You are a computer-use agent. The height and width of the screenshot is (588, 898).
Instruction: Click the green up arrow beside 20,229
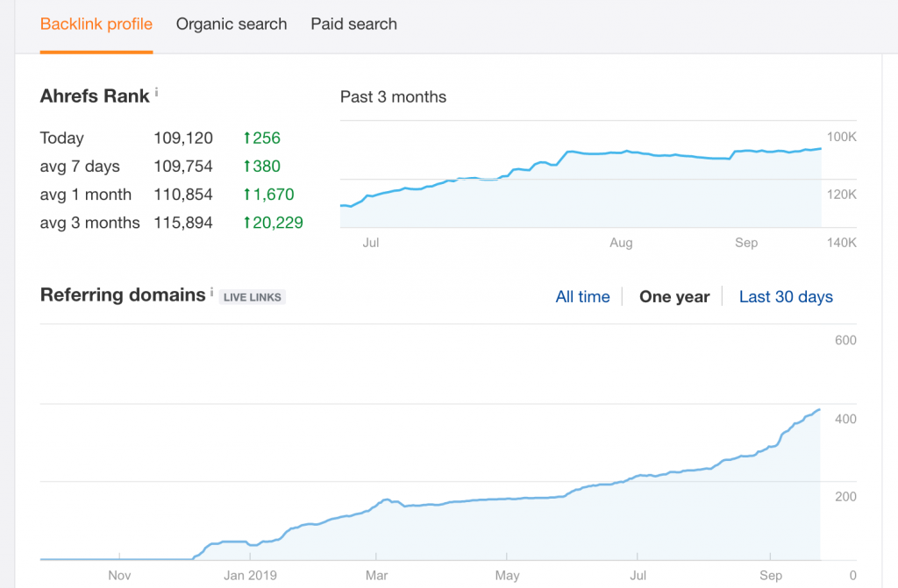tap(247, 223)
